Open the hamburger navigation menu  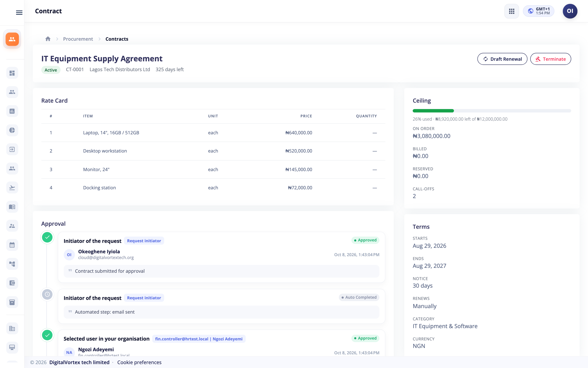(x=19, y=12)
